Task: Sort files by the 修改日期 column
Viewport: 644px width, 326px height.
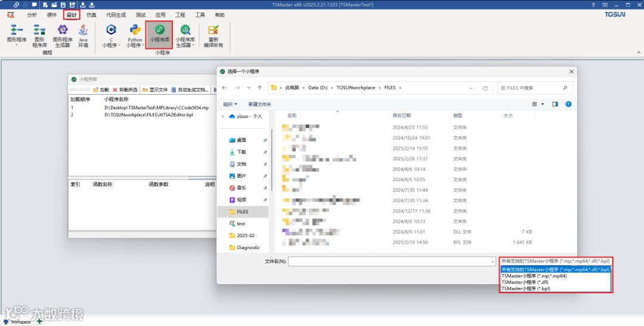Action: tap(419, 116)
